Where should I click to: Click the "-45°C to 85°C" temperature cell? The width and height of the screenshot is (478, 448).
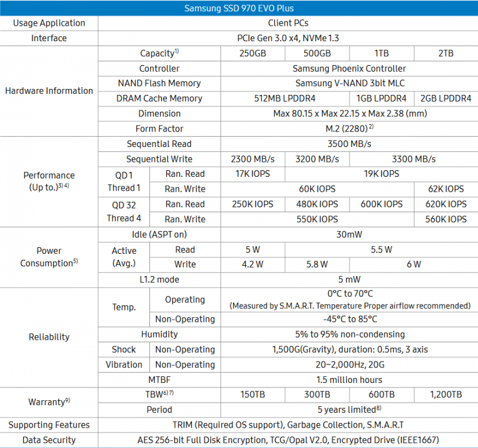coord(350,319)
